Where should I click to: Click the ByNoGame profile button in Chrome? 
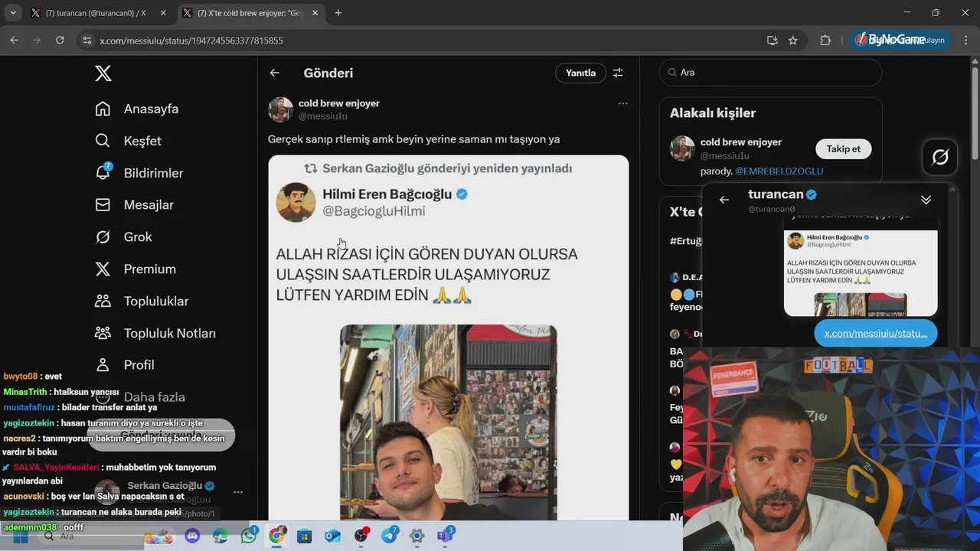pyautogui.click(x=899, y=40)
